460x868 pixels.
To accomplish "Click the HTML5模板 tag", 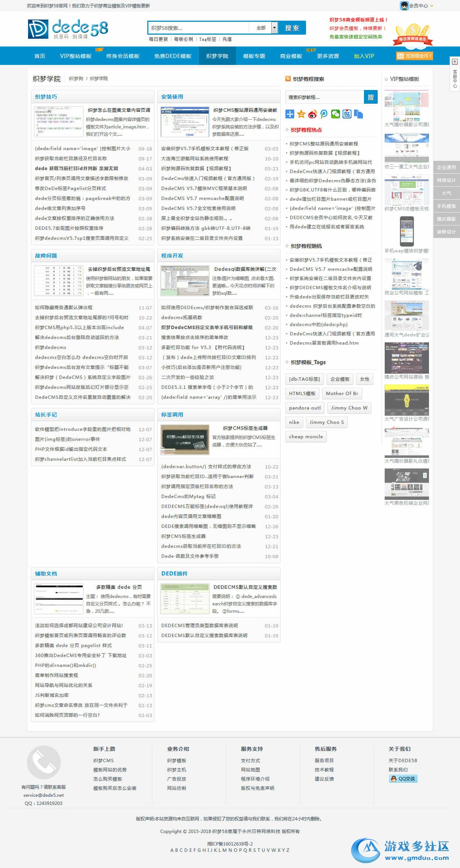I will [x=302, y=393].
